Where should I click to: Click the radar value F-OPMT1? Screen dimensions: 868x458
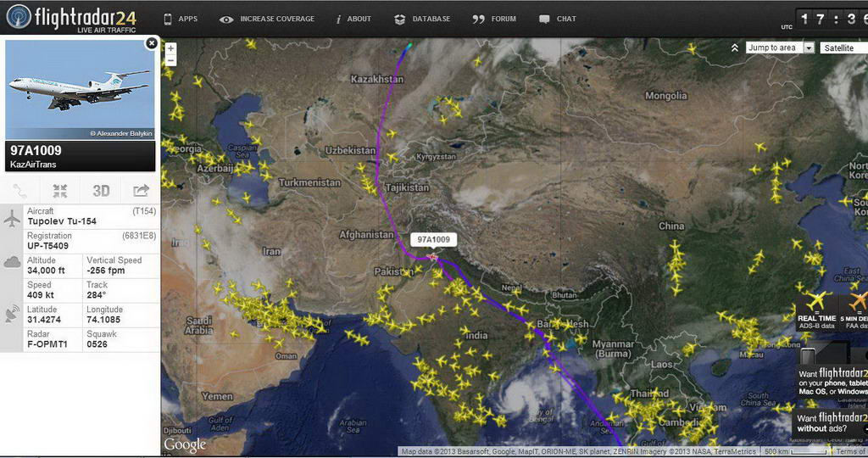click(47, 343)
